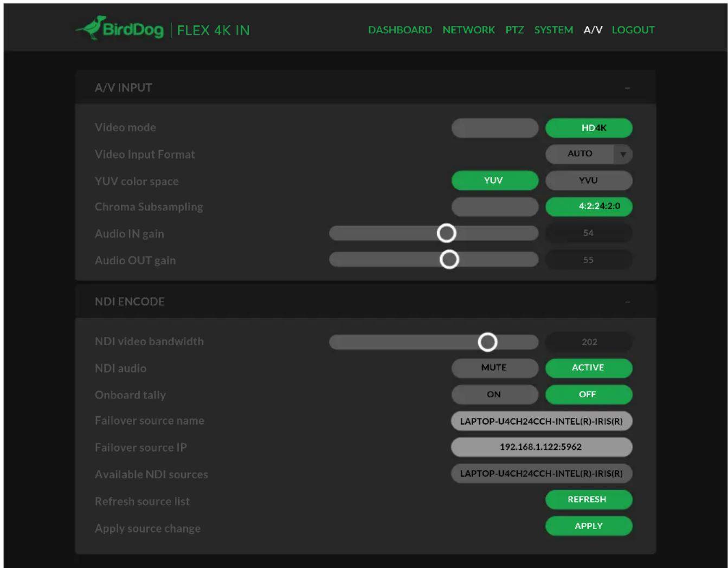Open the DASHBOARD page

click(400, 30)
